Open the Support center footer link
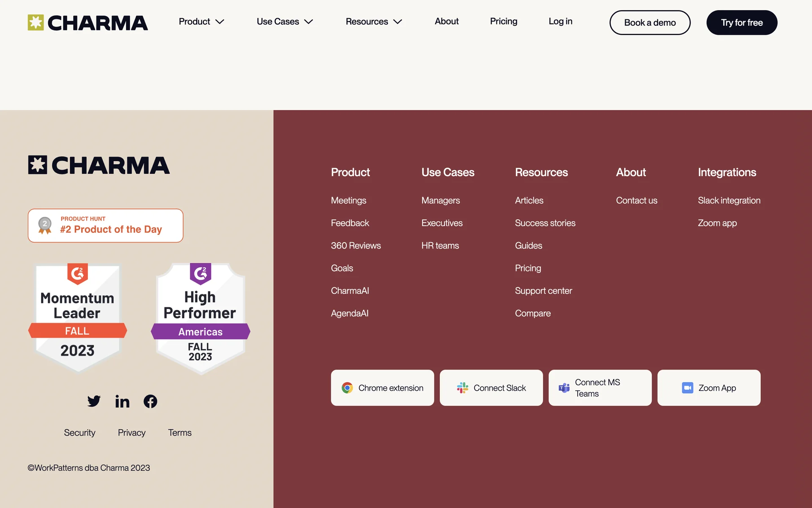The height and width of the screenshot is (508, 812). tap(543, 291)
